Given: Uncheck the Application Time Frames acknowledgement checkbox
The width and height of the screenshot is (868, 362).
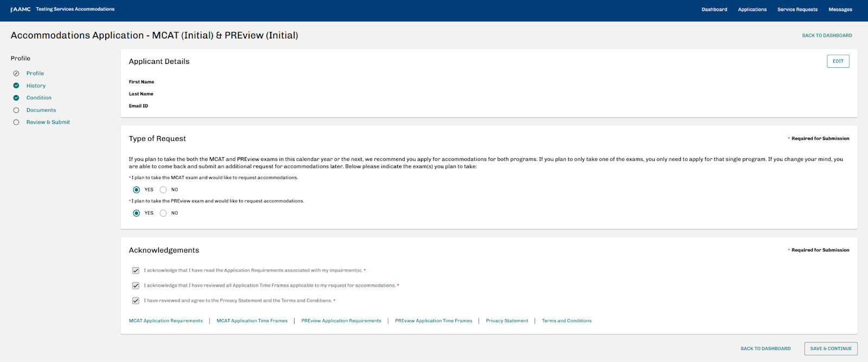Looking at the screenshot, I should (136, 286).
